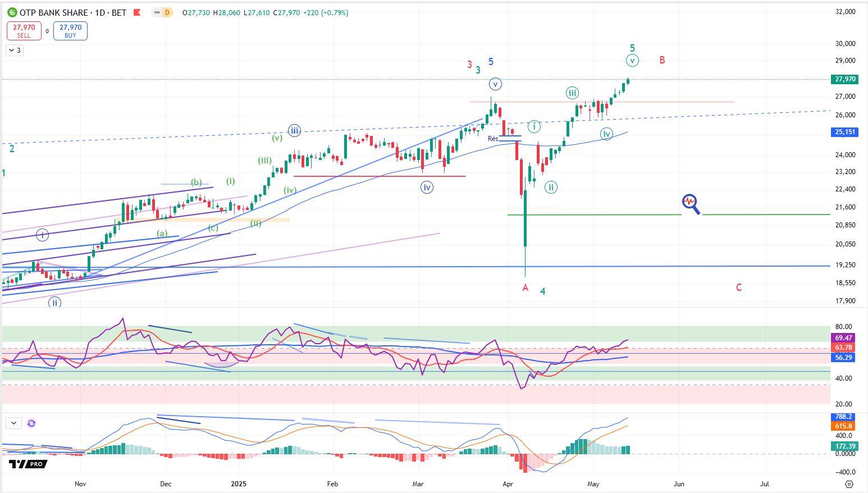This screenshot has height=493, width=868.
Task: Click the TradingView PRO logo
Action: pyautogui.click(x=28, y=464)
